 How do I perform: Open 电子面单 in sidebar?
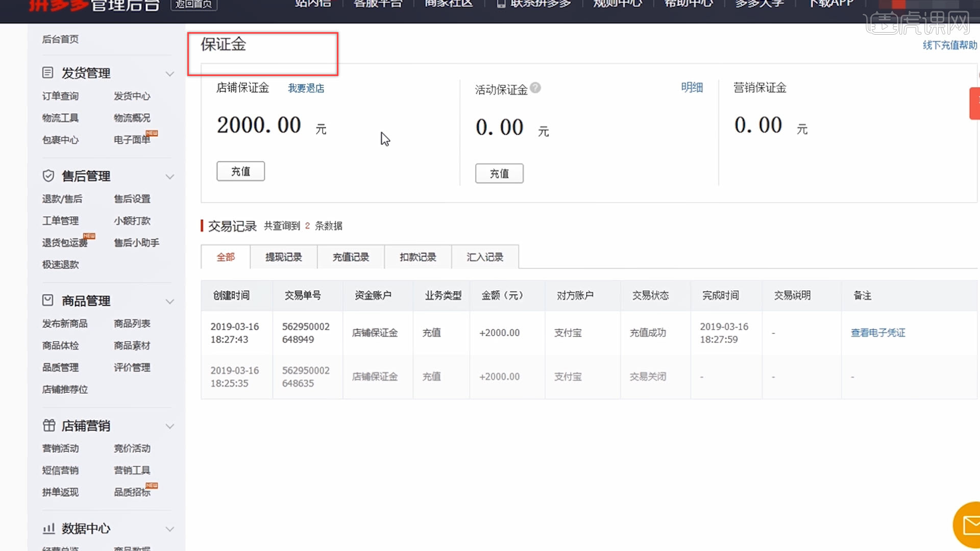[x=132, y=140]
